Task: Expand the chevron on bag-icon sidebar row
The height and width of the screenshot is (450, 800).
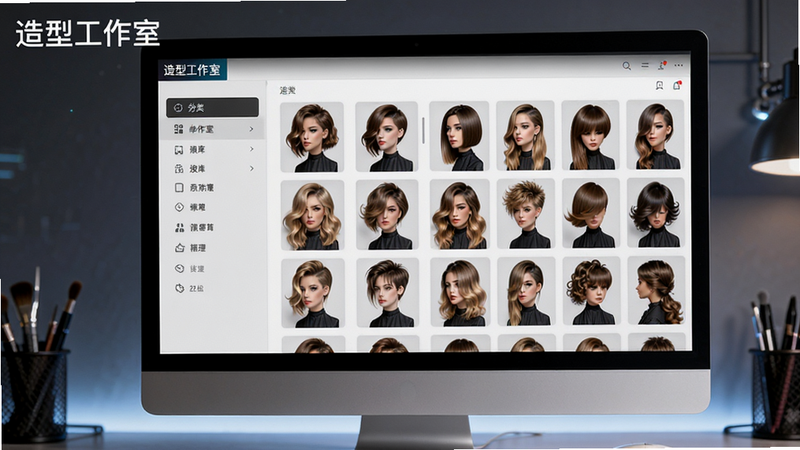Action: [252, 168]
